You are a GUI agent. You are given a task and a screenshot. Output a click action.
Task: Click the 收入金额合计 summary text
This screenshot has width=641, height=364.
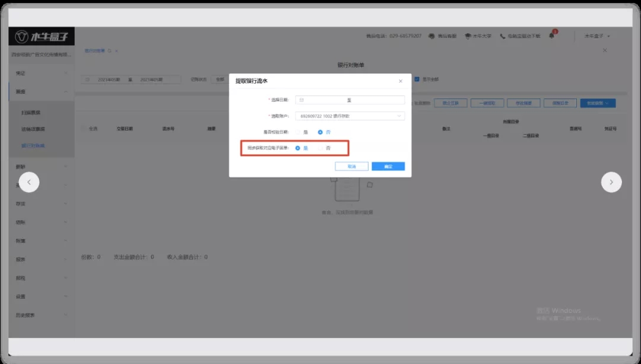(x=187, y=257)
